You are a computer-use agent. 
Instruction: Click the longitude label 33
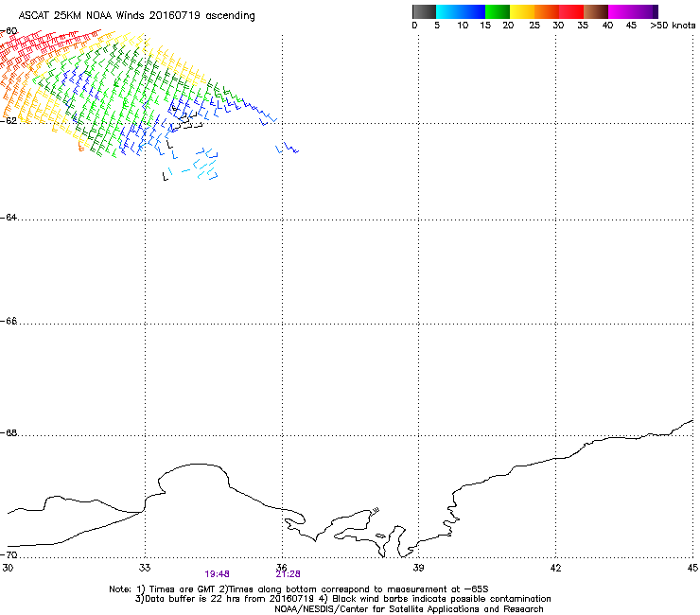[145, 568]
